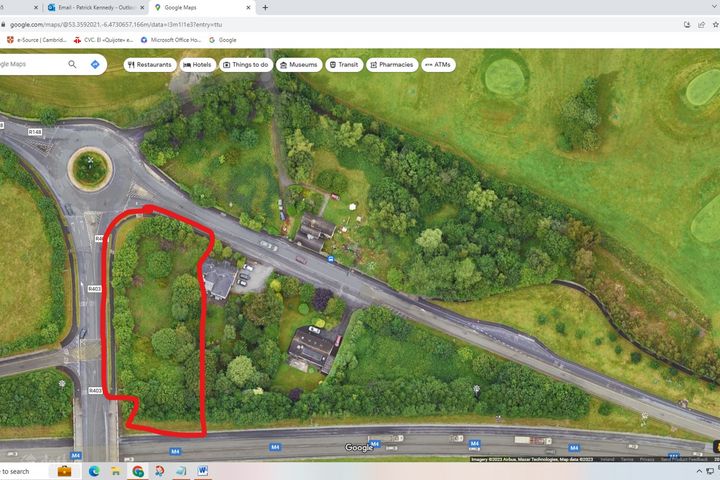Open the Google bookmark in bookmarks bar
The height and width of the screenshot is (480, 720).
tap(222, 40)
